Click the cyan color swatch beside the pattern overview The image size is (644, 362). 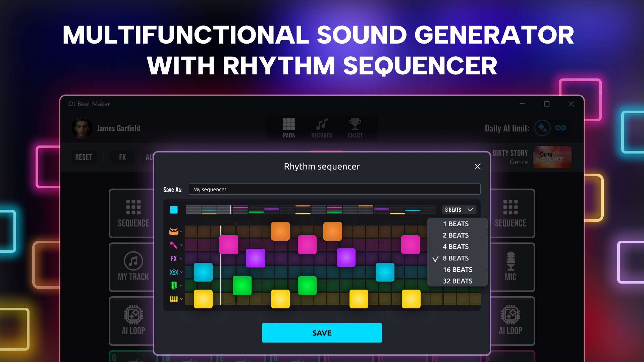click(174, 210)
